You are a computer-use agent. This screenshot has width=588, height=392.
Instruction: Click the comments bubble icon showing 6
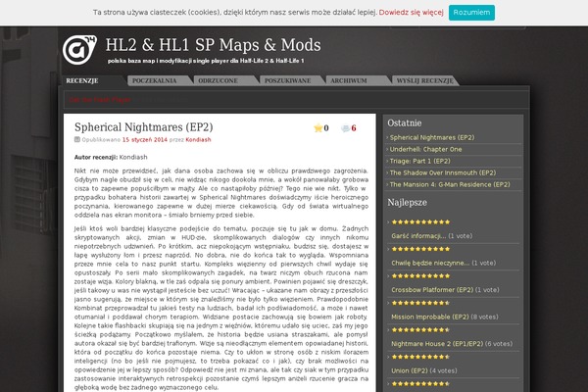(x=345, y=128)
